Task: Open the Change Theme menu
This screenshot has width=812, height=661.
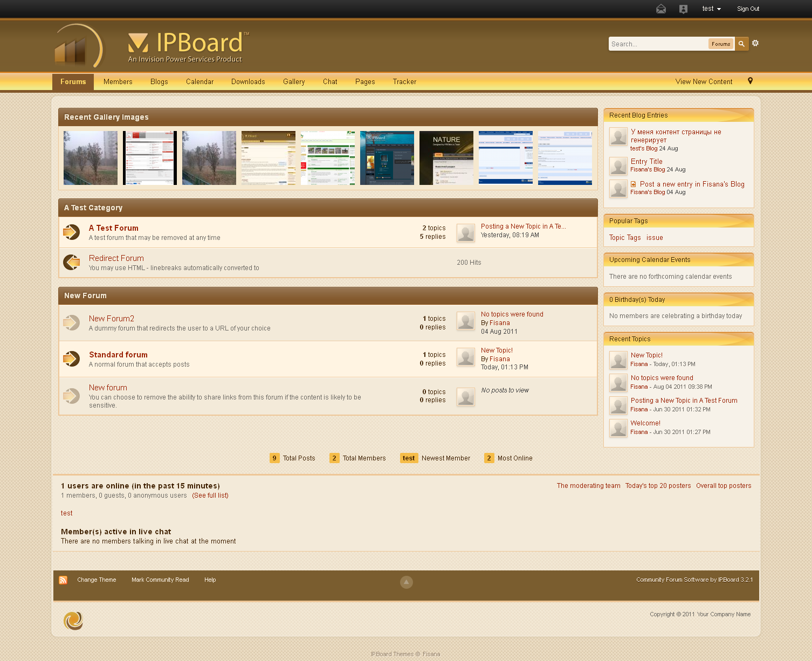Action: point(97,580)
